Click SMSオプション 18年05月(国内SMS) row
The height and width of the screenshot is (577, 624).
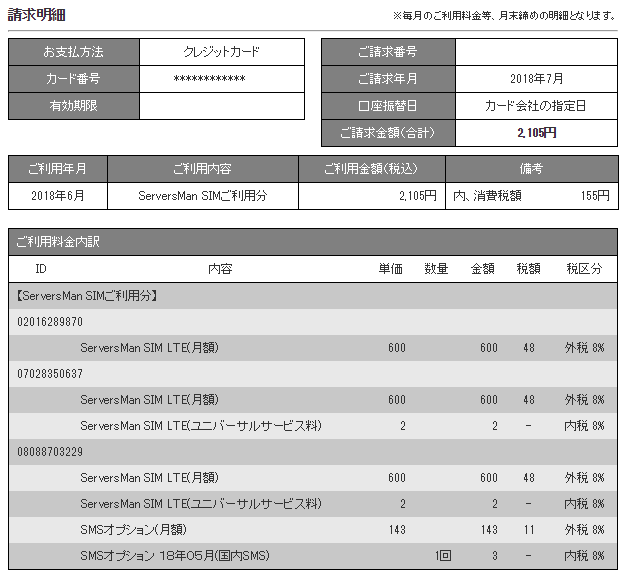click(x=313, y=556)
